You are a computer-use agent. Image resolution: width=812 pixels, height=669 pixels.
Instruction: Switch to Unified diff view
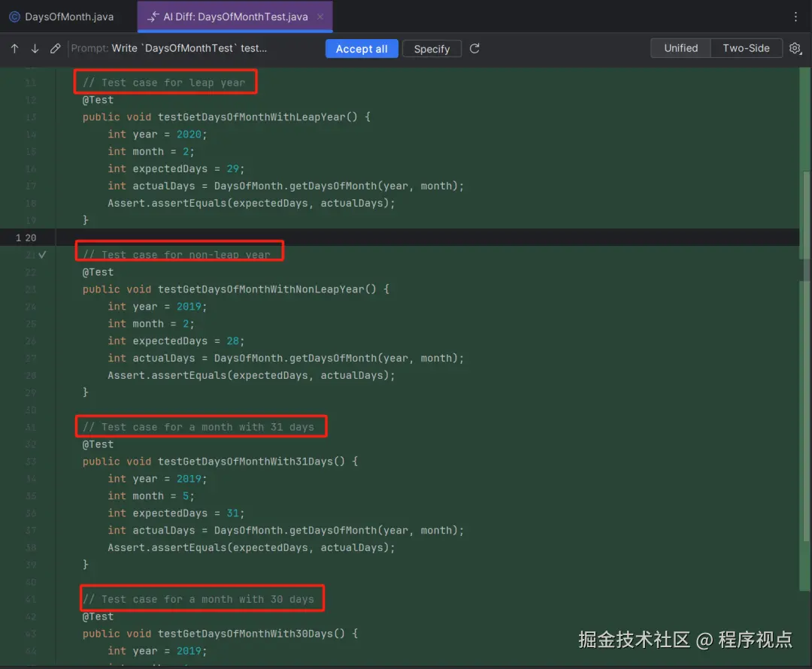[x=680, y=48]
